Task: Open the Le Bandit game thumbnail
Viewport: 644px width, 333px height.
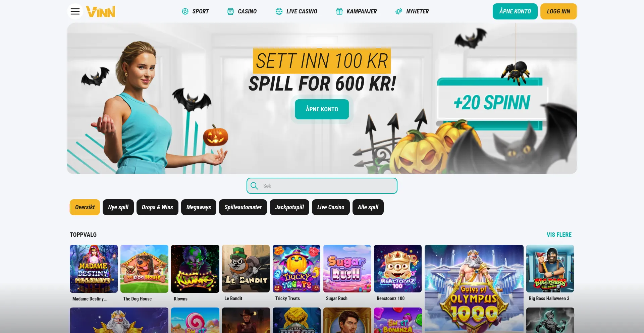Action: [246, 269]
